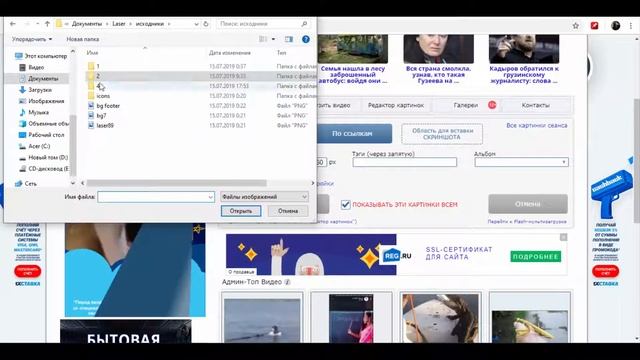Click the Имя файла text field
Viewport: 640px width, 360px height.
pyautogui.click(x=152, y=197)
